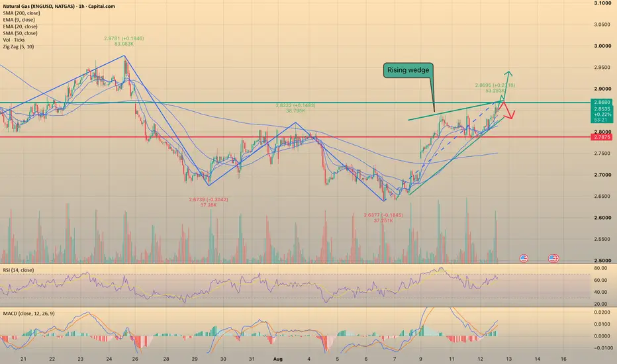
Task: Click the Rising wedge callout annotation
Action: (408, 70)
